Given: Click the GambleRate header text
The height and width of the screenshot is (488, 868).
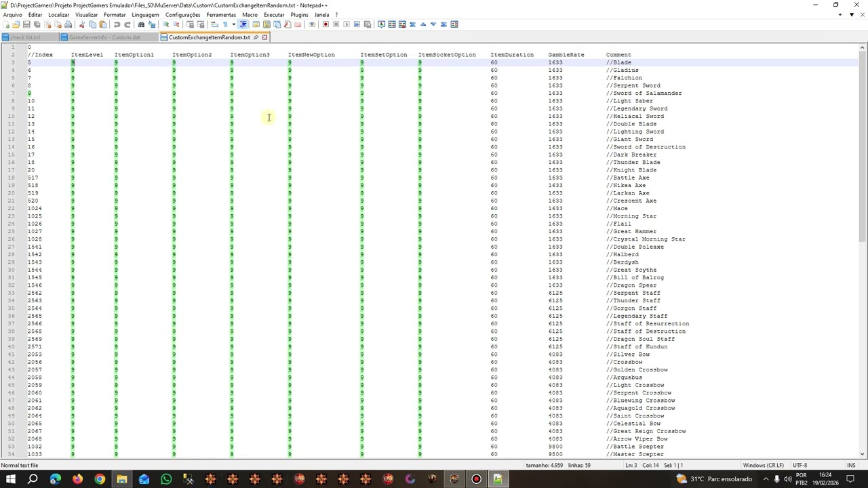Looking at the screenshot, I should pyautogui.click(x=566, y=55).
